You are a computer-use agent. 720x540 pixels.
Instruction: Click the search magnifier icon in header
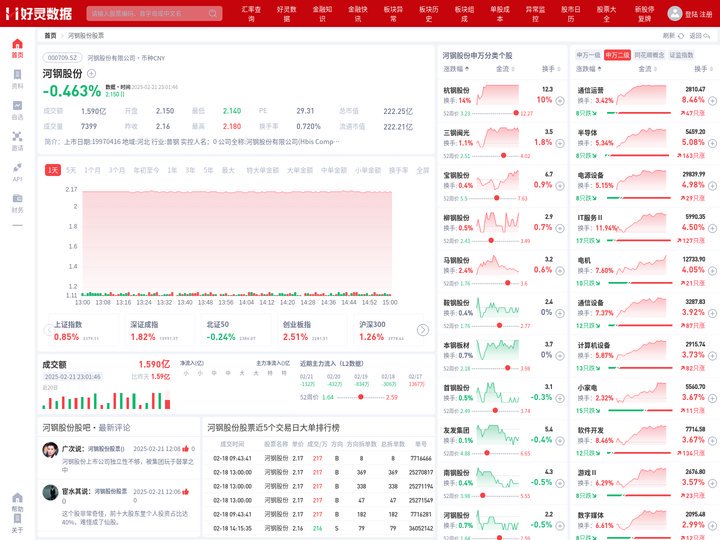tap(213, 13)
